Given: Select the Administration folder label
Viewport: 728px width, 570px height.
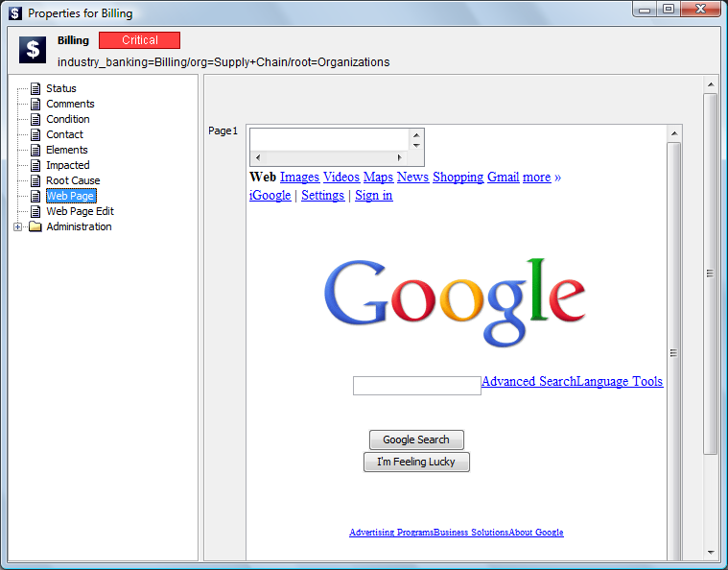Looking at the screenshot, I should pos(79,226).
